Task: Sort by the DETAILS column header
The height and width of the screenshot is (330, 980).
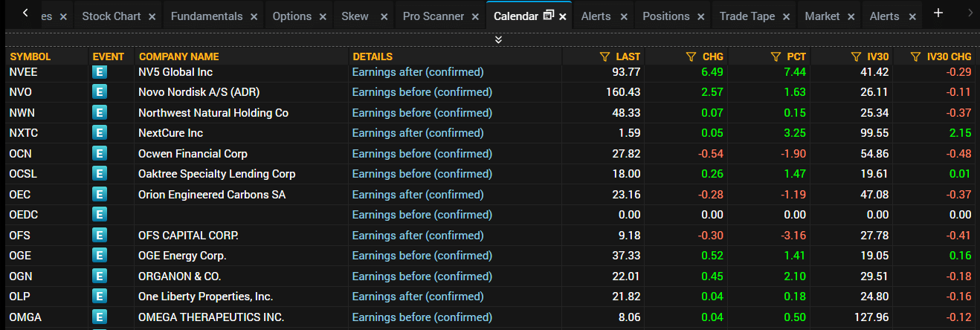Action: [373, 56]
